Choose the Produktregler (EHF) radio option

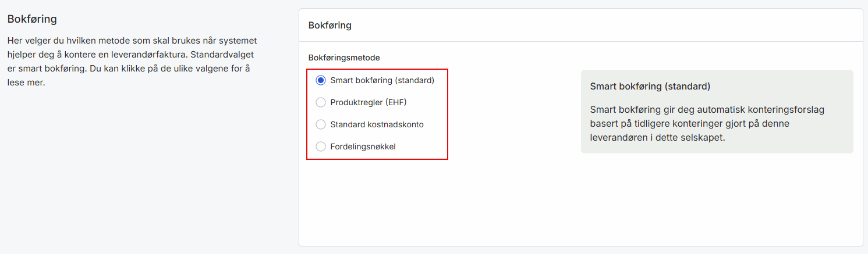[x=321, y=102]
